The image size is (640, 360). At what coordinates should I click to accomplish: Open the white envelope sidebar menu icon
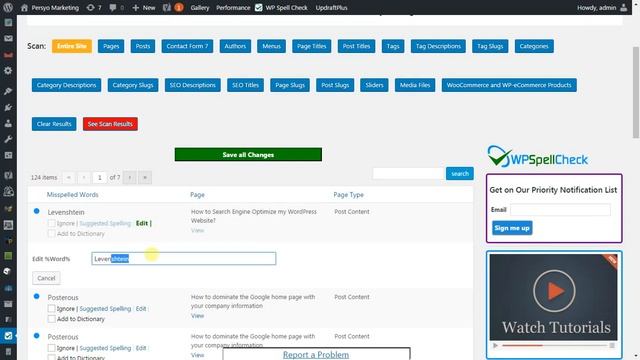click(x=8, y=38)
